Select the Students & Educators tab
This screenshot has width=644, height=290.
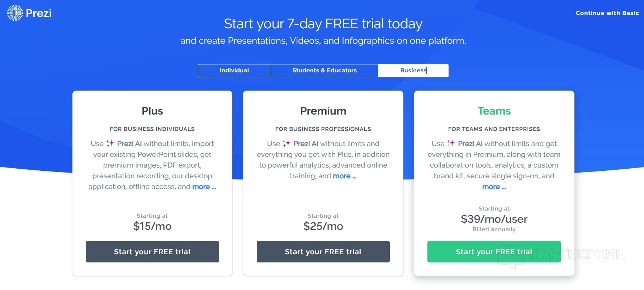click(x=325, y=71)
